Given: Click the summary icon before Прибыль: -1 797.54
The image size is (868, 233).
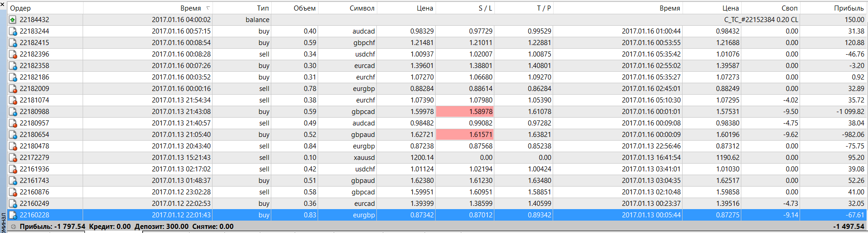Looking at the screenshot, I should click(x=13, y=227).
